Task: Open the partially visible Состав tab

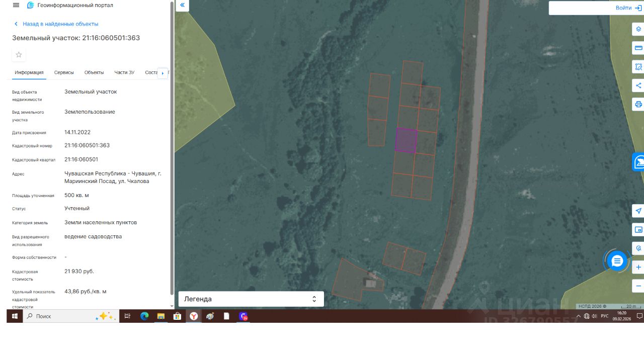Action: tap(151, 72)
